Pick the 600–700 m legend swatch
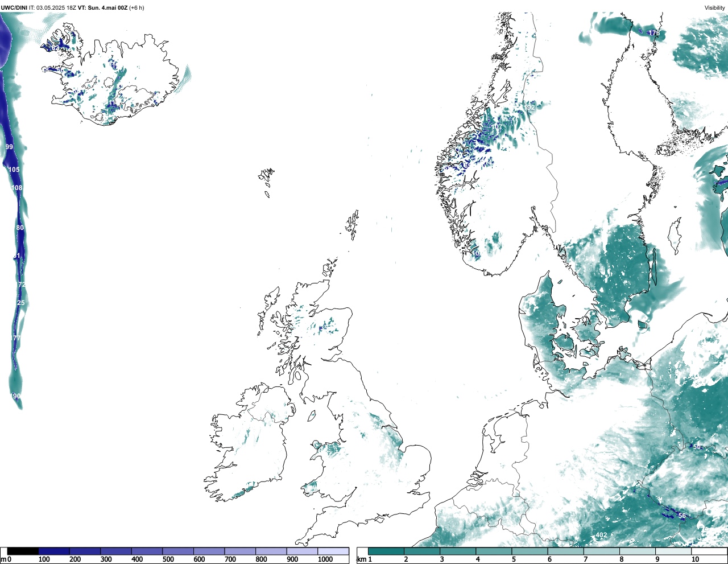 click(x=209, y=551)
